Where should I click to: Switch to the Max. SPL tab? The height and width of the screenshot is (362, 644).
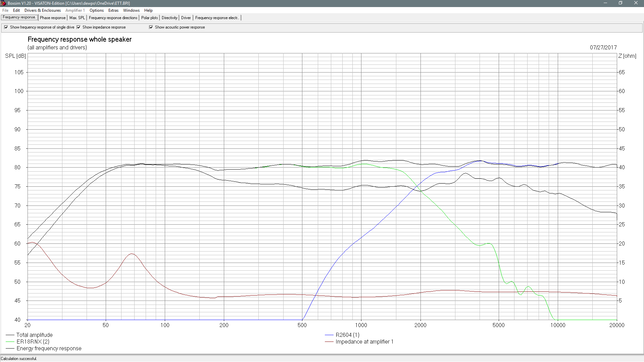click(77, 18)
